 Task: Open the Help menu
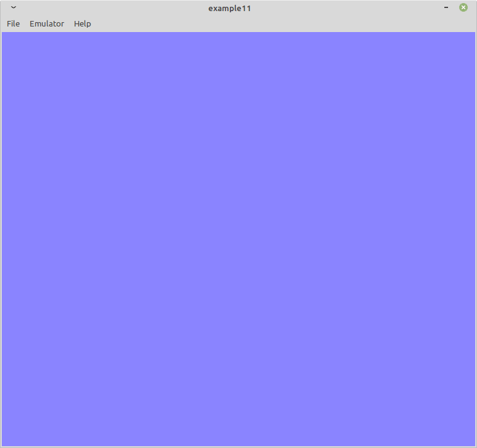pos(83,23)
